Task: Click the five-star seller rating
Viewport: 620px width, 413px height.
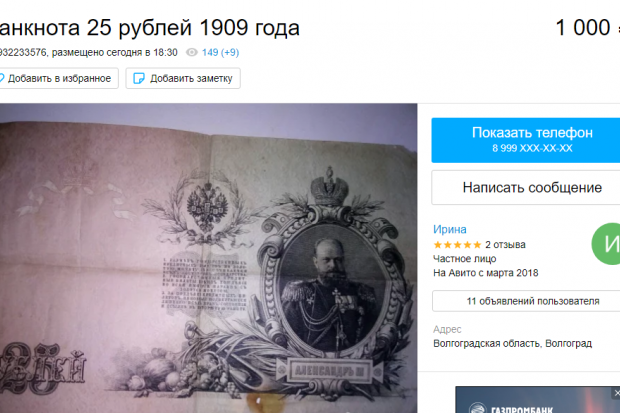Action: coord(457,245)
